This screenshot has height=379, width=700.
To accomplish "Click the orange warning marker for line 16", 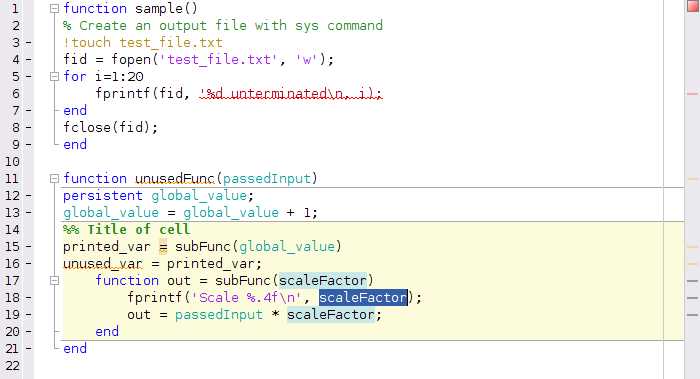I will (x=692, y=263).
